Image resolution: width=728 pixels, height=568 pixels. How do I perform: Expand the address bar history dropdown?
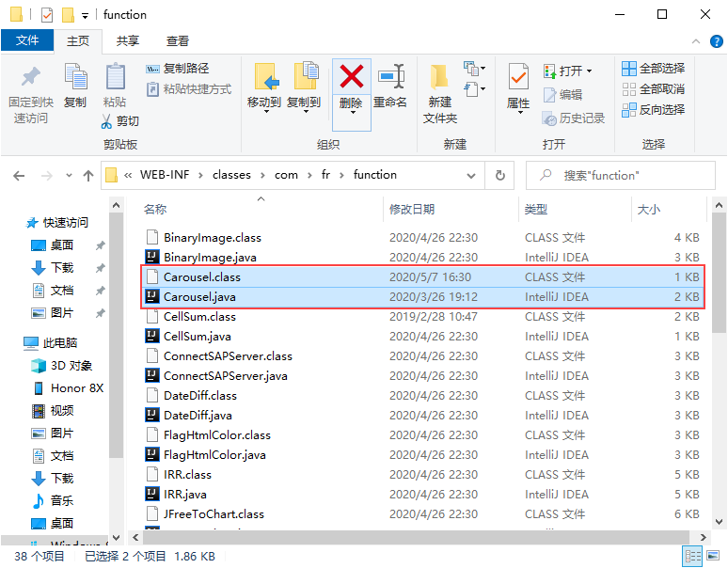471,176
